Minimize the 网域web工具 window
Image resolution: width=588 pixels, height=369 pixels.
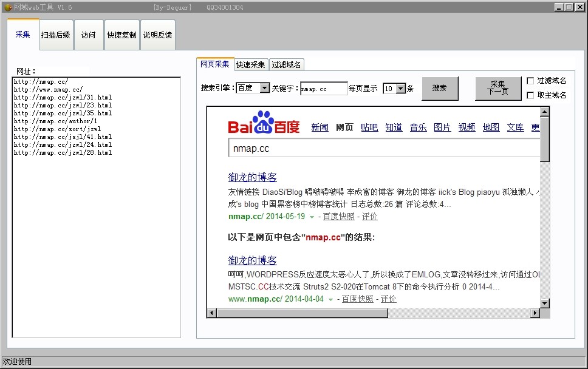click(x=559, y=7)
